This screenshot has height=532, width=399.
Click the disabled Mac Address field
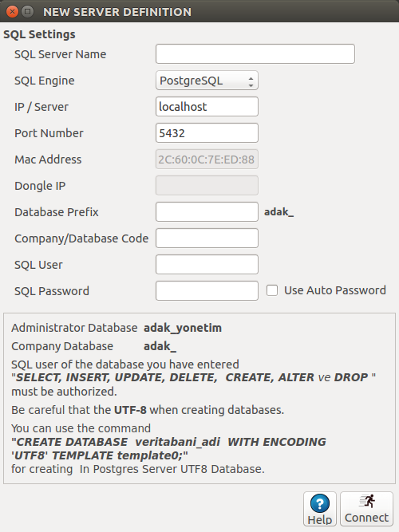(x=207, y=160)
